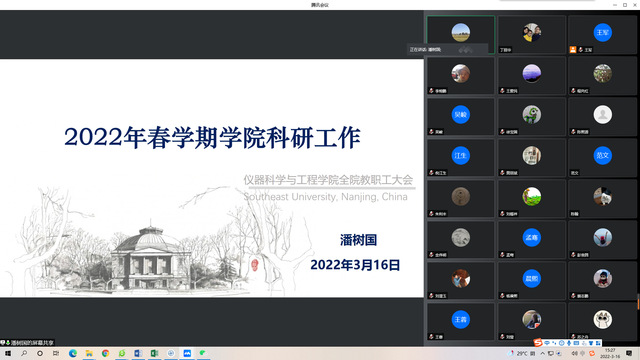Select the 范文 participant video tile
The height and width of the screenshot is (360, 640).
point(602,158)
